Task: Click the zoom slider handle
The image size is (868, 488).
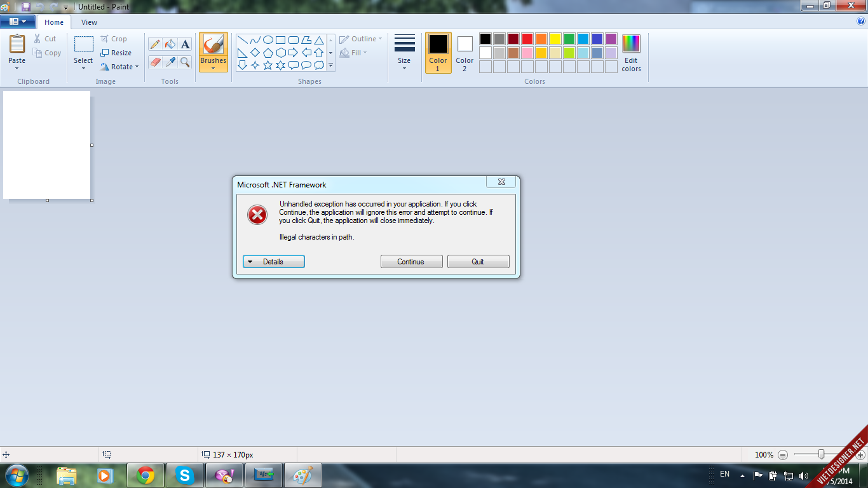Action: click(x=822, y=454)
